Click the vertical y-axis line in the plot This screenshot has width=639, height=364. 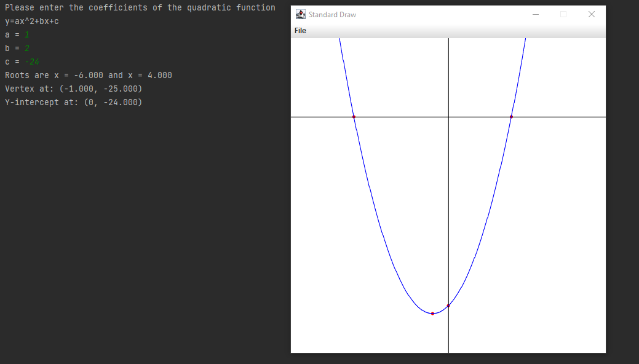[449, 184]
